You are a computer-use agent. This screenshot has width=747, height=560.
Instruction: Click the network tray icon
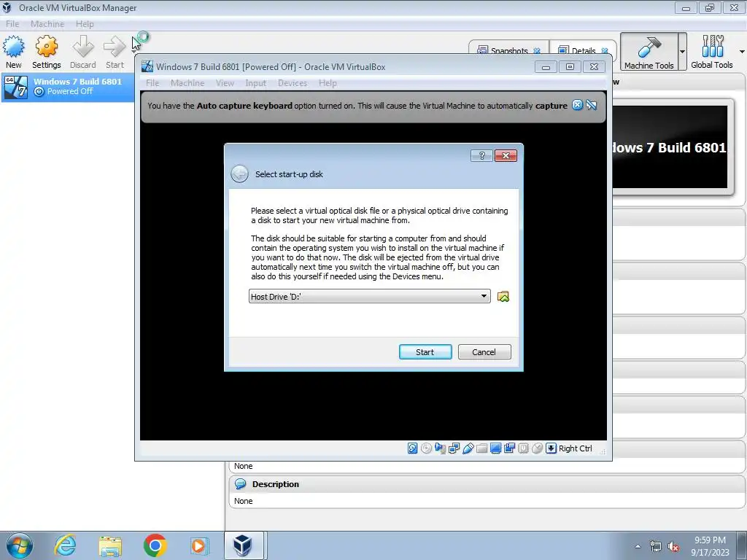(x=656, y=547)
